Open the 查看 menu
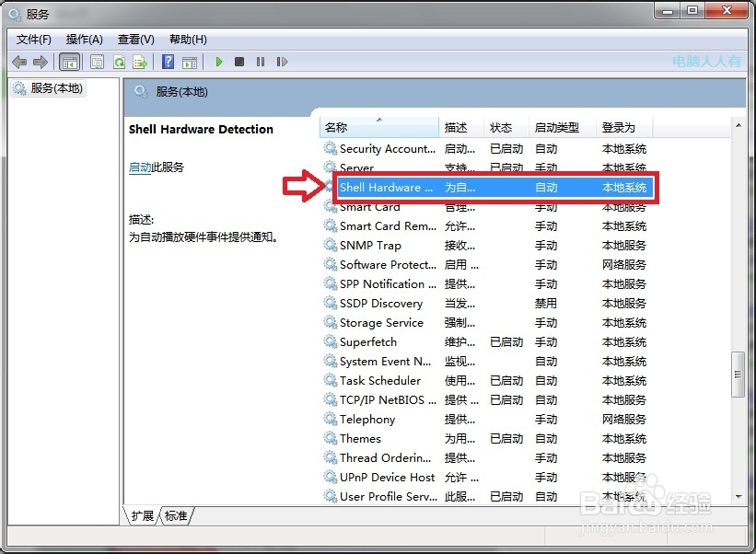 pos(134,39)
